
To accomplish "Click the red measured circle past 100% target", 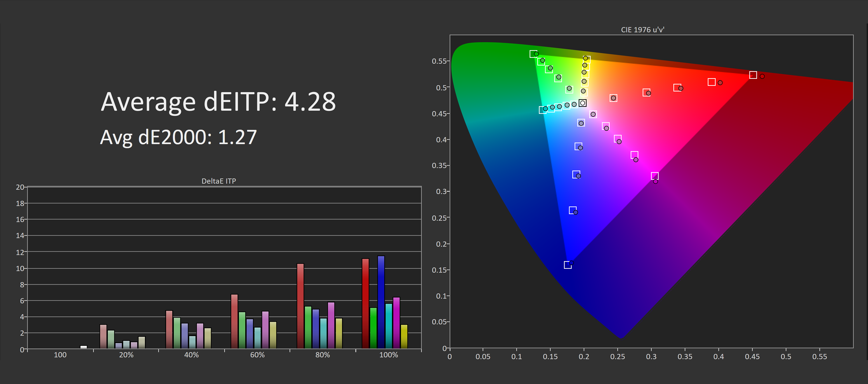I will pyautogui.click(x=762, y=77).
